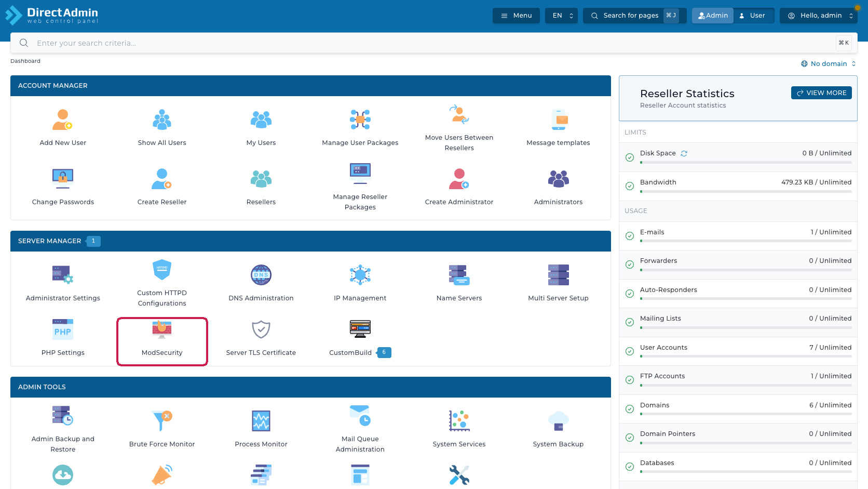Open the No domain selector

point(829,63)
